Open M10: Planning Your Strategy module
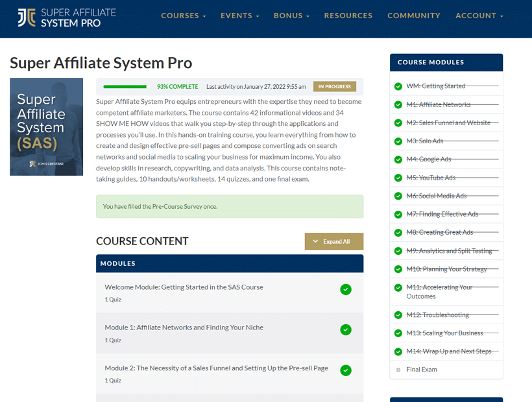 [447, 269]
